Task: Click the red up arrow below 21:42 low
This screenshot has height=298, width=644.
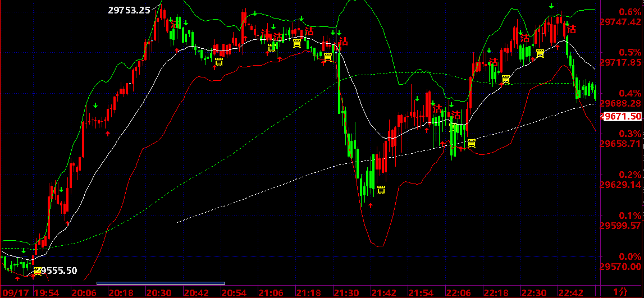Action: click(371, 205)
